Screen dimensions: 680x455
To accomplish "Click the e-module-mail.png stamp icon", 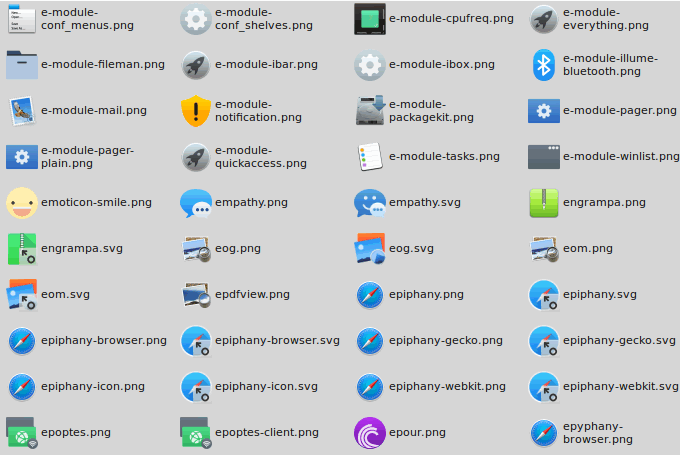I will 22,111.
